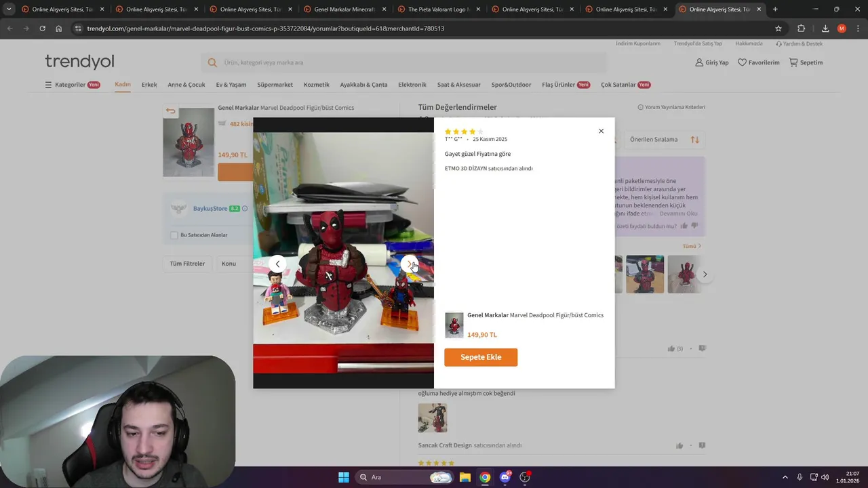The width and height of the screenshot is (868, 488).
Task: Show previous review photo arrow
Action: (x=277, y=264)
